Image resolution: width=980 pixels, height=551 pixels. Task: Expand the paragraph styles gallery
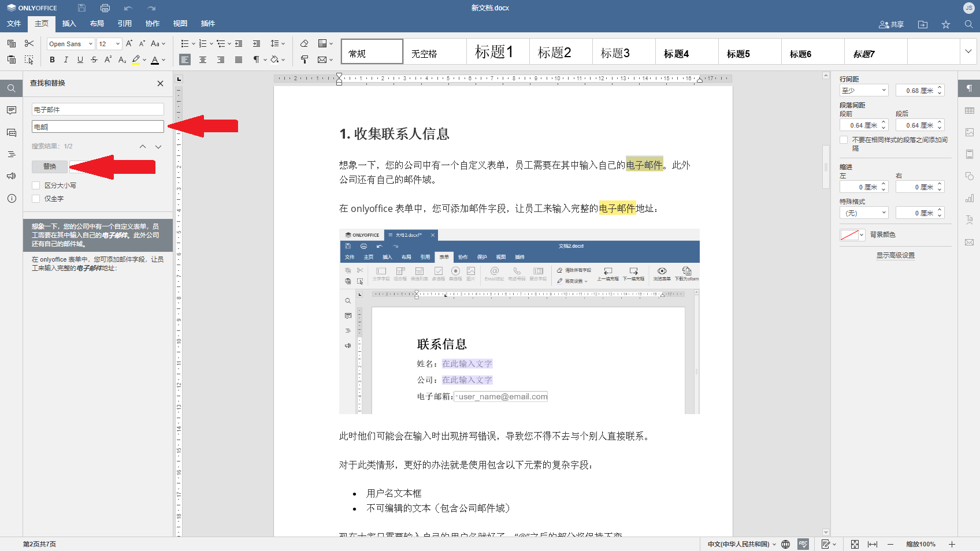[968, 51]
